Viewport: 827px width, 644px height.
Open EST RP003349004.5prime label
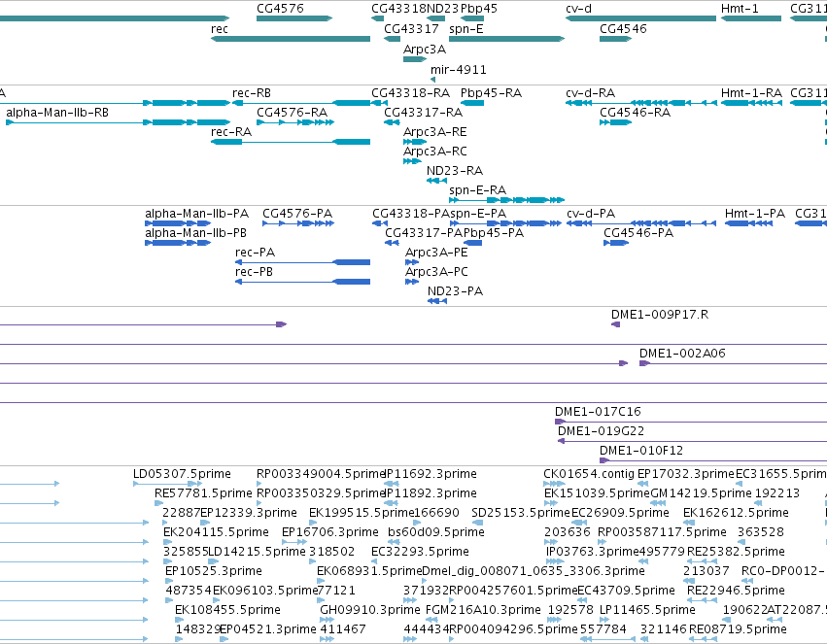[321, 474]
